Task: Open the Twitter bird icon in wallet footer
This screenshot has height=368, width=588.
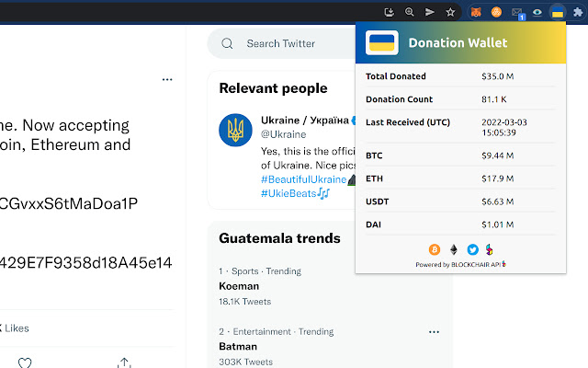Action: pos(472,249)
